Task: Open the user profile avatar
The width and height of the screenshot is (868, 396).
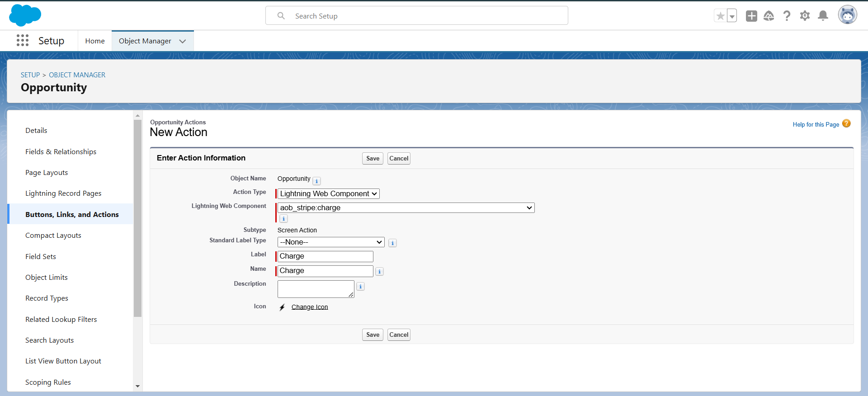Action: tap(847, 15)
